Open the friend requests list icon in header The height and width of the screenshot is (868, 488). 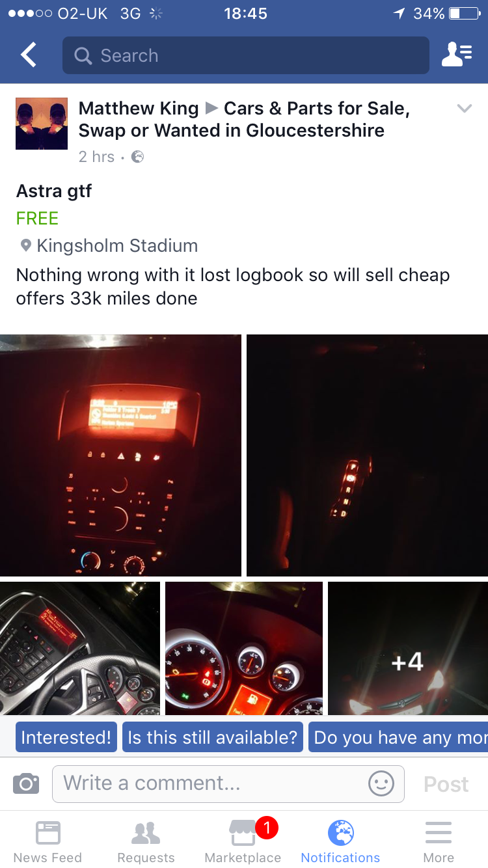click(x=457, y=55)
